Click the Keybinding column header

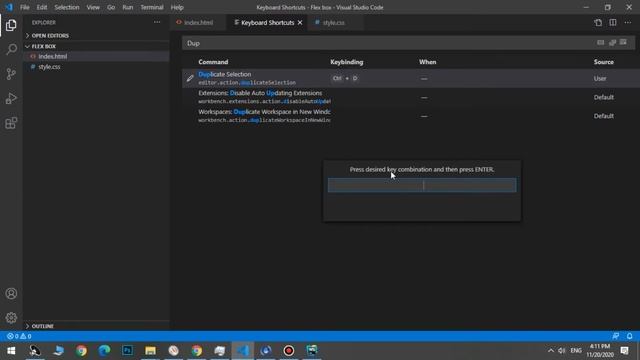[347, 62]
